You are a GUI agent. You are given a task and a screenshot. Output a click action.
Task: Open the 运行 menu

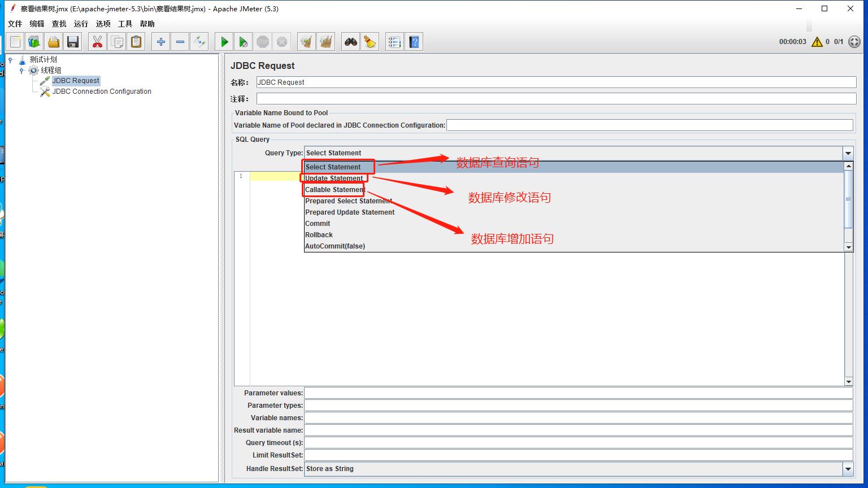click(x=81, y=24)
